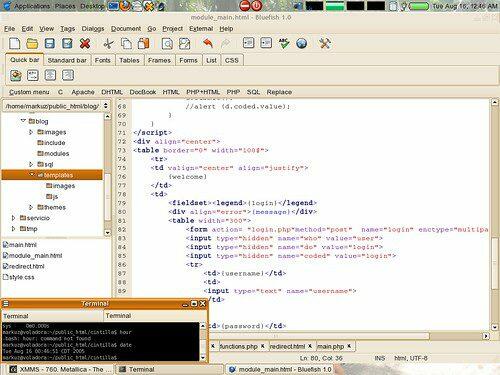Open the search magnifier icon

[x=167, y=44]
